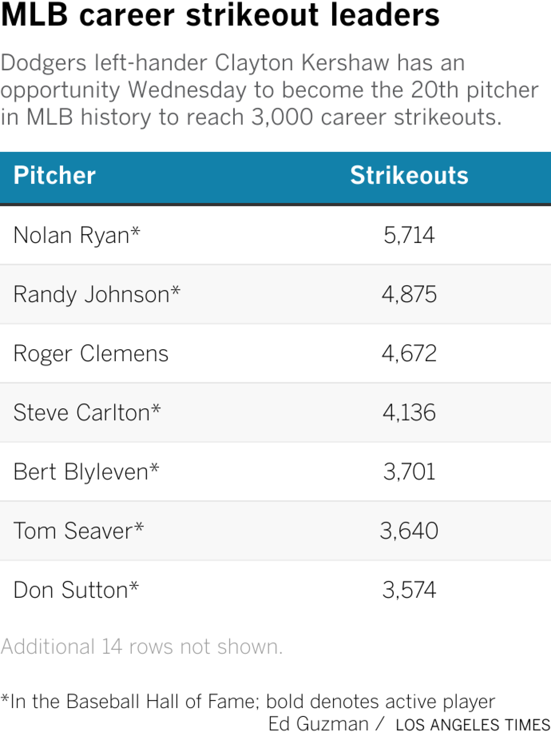Click the 4,672 strikeouts value
The image size is (551, 756).
point(409,353)
